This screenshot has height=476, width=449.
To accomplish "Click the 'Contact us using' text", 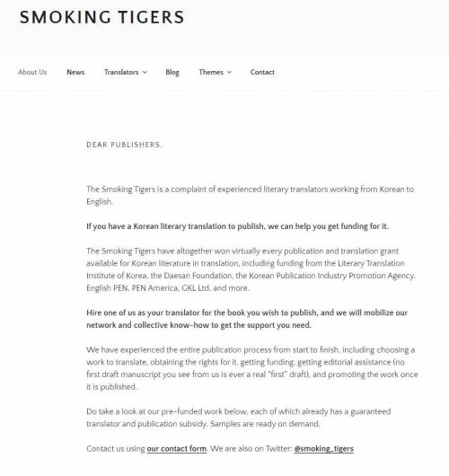I will click(116, 449).
